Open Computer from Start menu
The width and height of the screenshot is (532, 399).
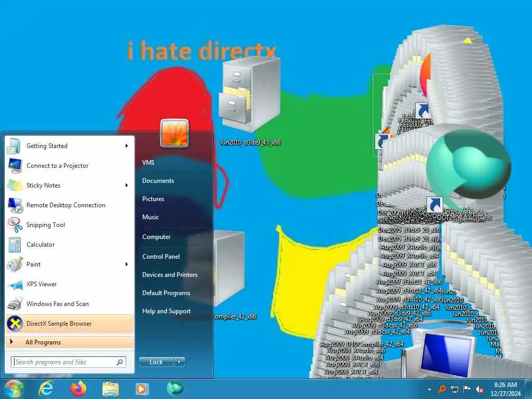[x=156, y=236]
